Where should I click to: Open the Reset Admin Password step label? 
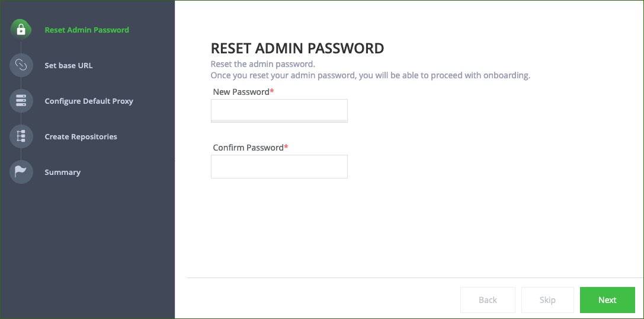(86, 30)
